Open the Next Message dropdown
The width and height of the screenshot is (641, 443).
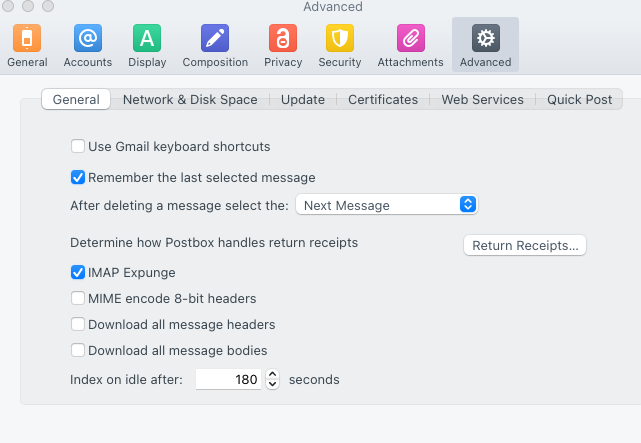pos(386,205)
